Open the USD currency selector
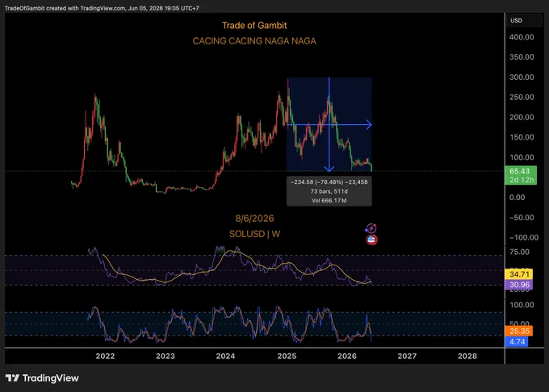Viewport: 549px width, 392px height. coord(524,21)
